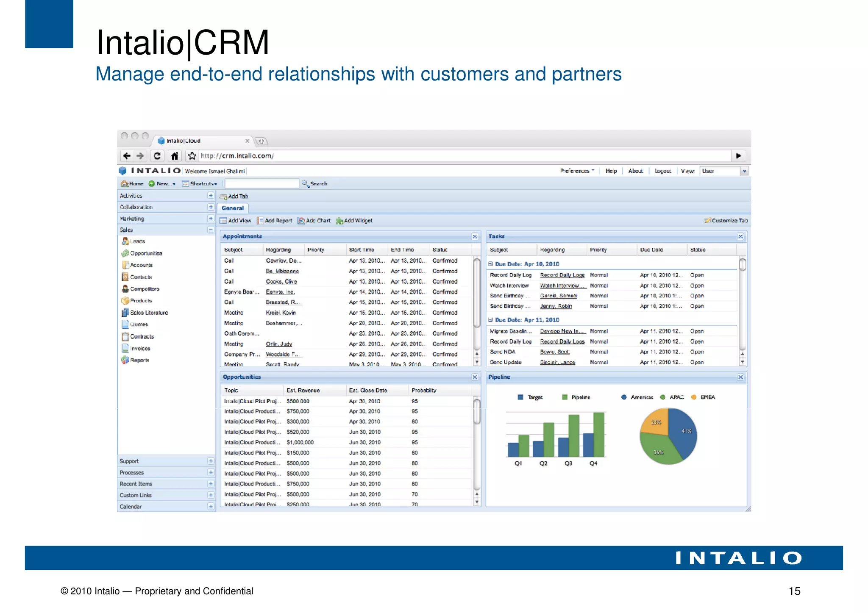Click the About link
The height and width of the screenshot is (613, 868).
[635, 171]
